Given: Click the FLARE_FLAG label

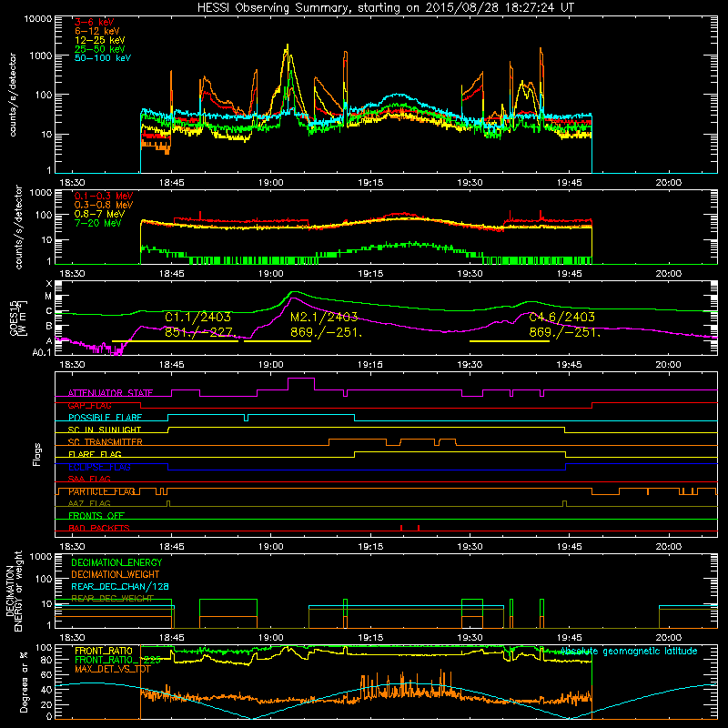Looking at the screenshot, I should 95,454.
